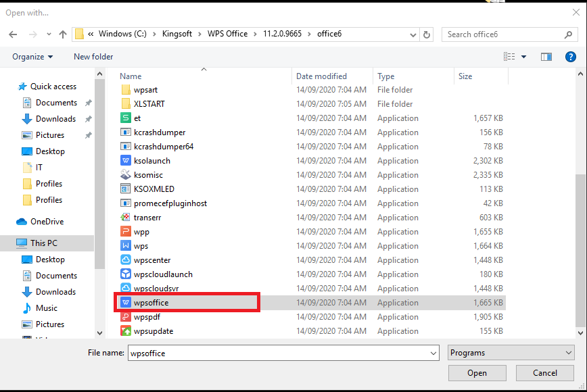This screenshot has height=392, width=587.
Task: Click the search magnifier icon
Action: [568, 34]
